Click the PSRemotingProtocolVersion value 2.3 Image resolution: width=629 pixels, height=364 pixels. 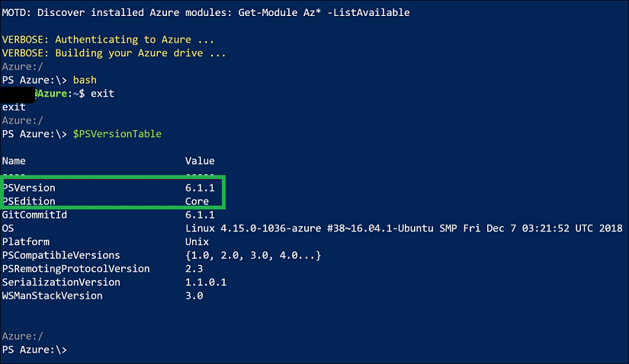point(194,269)
